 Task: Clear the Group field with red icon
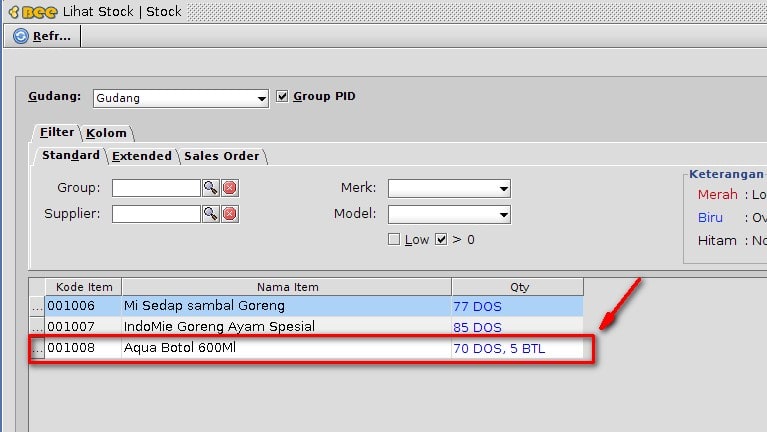click(230, 188)
